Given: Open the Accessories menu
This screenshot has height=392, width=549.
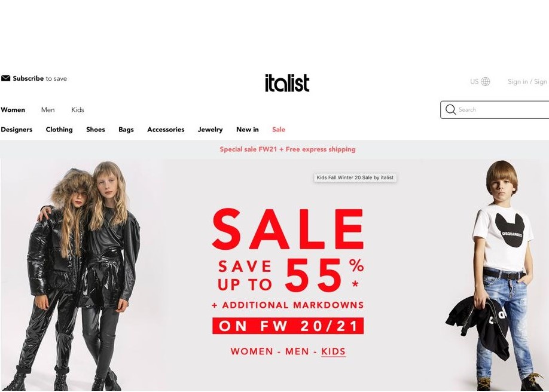Looking at the screenshot, I should coord(166,130).
